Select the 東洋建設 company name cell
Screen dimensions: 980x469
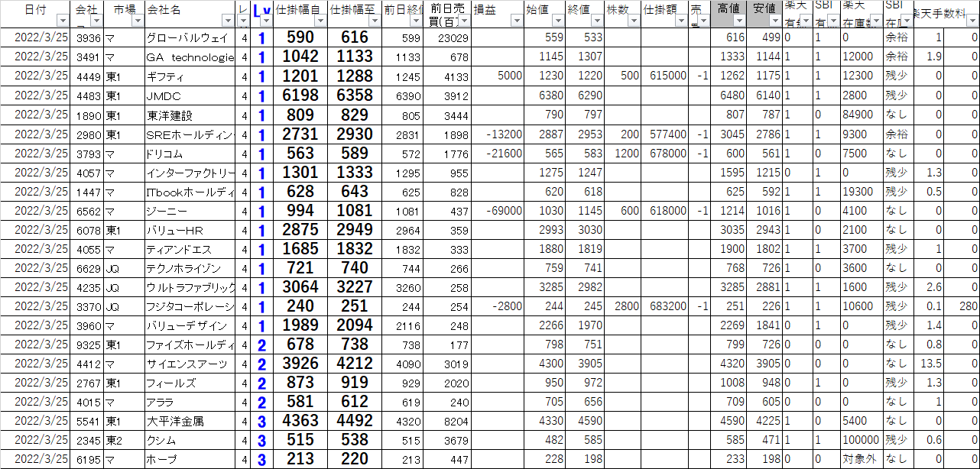(x=190, y=115)
